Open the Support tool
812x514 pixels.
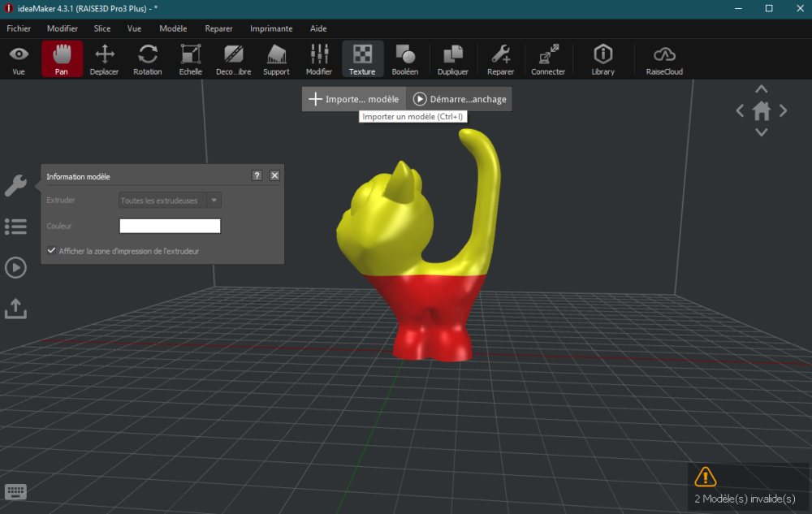[276, 59]
